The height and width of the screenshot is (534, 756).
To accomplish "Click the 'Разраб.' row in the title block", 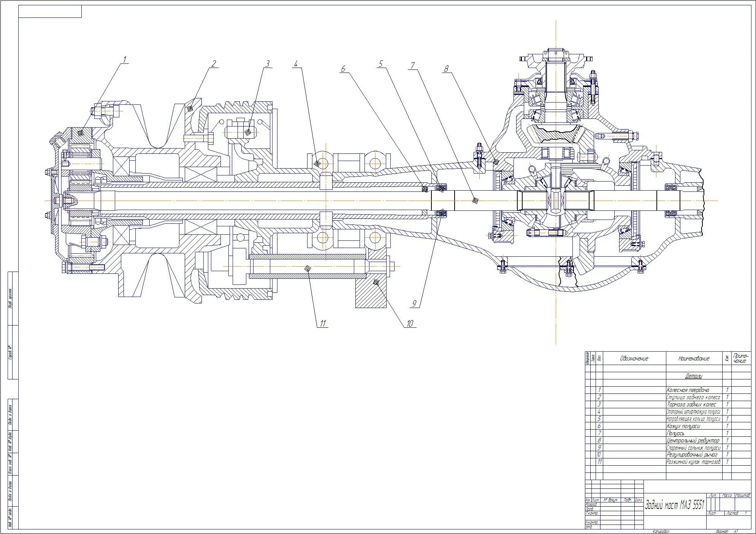I will (591, 504).
